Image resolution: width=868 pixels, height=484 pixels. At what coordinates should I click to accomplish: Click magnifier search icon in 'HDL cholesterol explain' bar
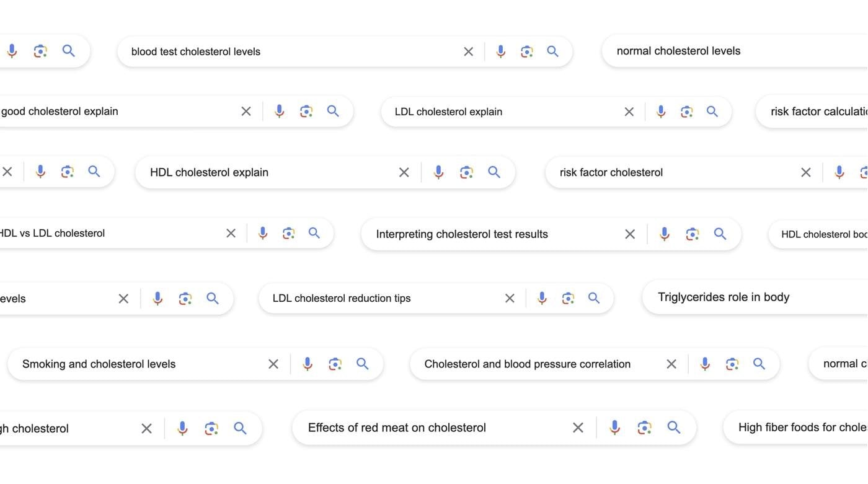(494, 172)
